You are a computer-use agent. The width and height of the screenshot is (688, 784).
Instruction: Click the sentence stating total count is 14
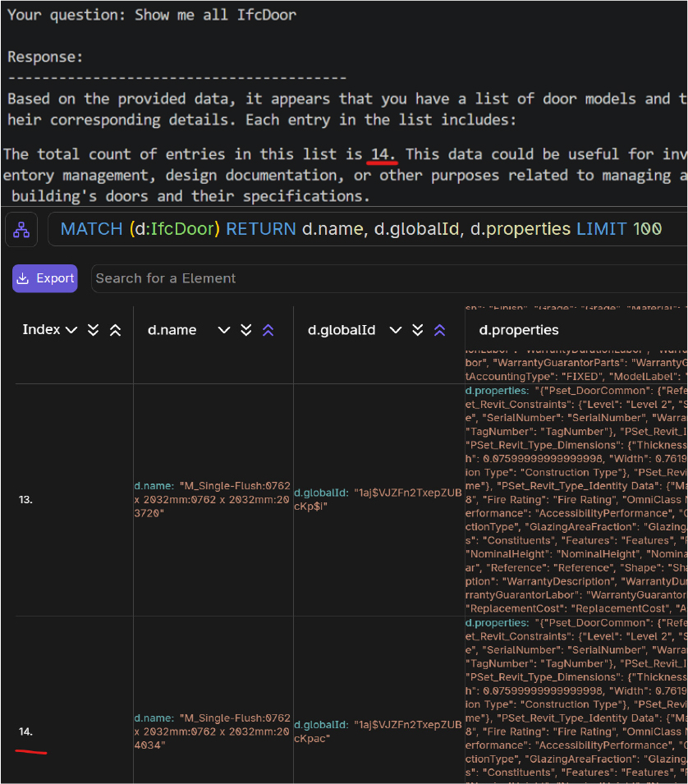(x=200, y=154)
